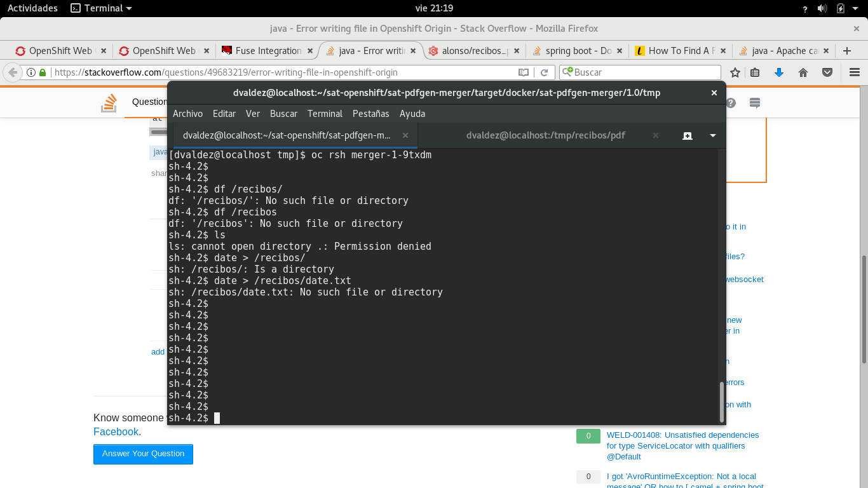The height and width of the screenshot is (488, 868).
Task: Open the Downloads arrow icon
Action: [779, 72]
